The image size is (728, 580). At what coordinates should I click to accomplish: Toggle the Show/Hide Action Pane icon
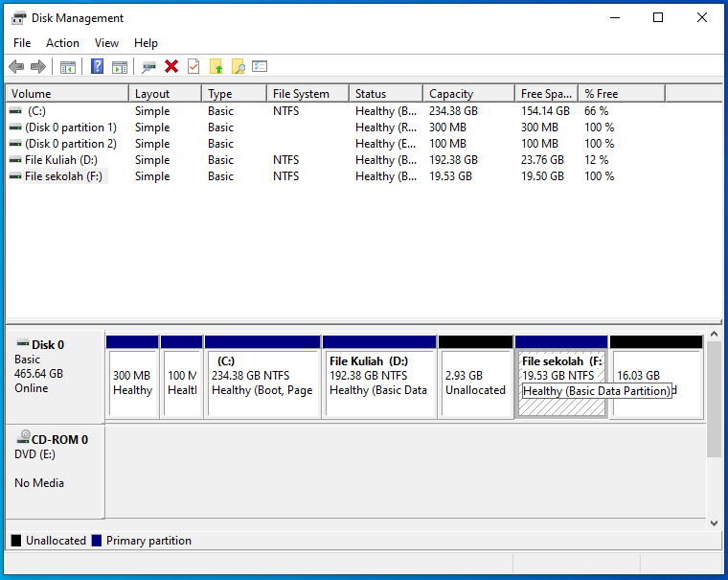tap(120, 66)
